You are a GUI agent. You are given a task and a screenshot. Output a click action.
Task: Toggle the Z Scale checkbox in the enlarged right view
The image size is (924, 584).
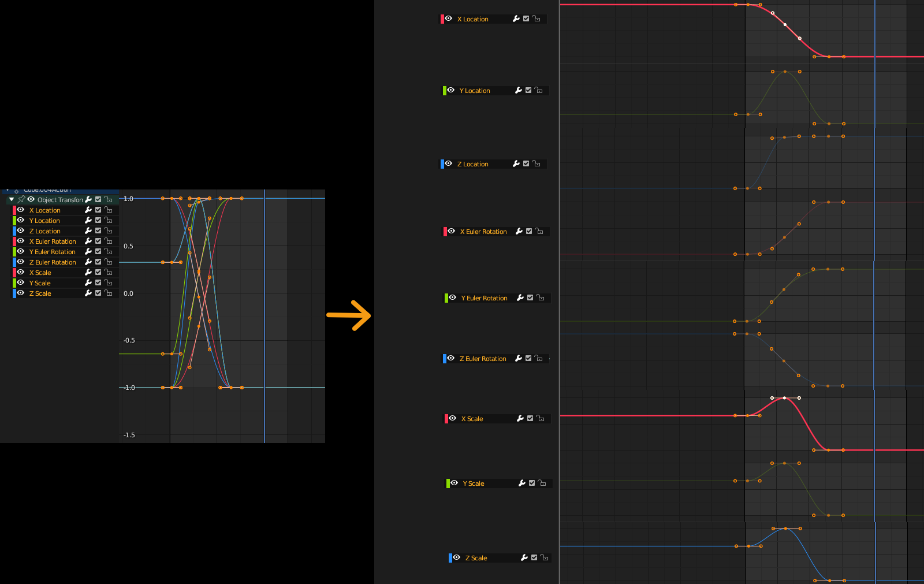(x=534, y=558)
